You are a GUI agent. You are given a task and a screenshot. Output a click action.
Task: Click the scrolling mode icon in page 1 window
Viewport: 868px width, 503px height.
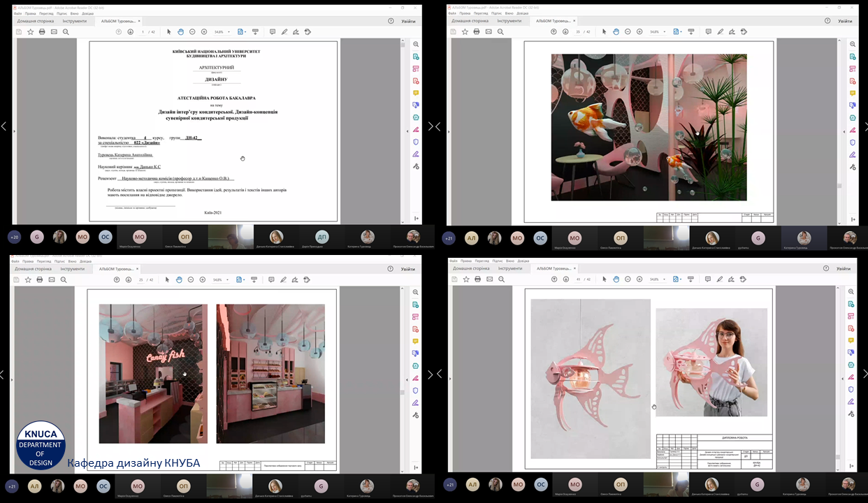254,31
